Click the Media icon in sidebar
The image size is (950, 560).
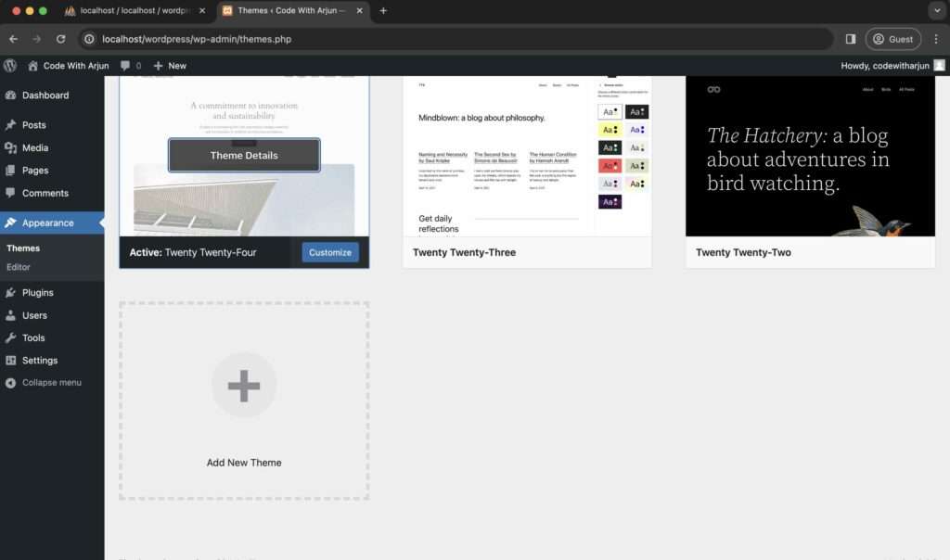pos(10,147)
